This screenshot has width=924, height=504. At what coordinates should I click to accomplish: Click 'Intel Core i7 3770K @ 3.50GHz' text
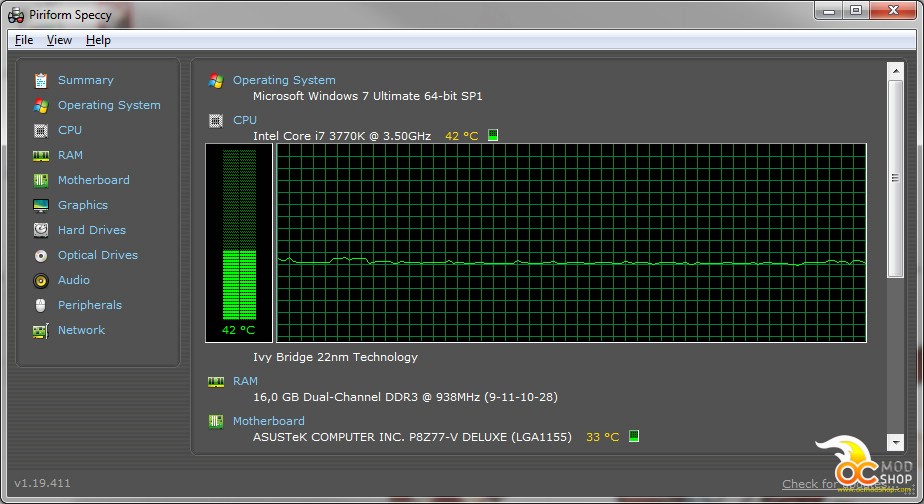(342, 136)
